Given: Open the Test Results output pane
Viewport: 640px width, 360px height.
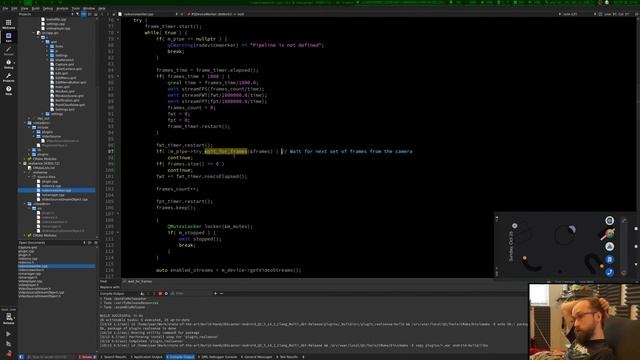Looking at the screenshot, I should point(287,357).
